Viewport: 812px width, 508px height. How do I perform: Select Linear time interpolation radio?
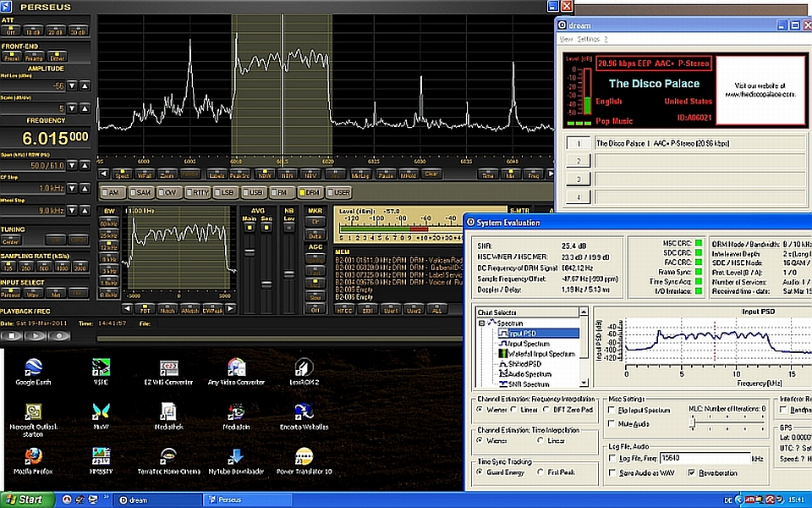[x=540, y=440]
